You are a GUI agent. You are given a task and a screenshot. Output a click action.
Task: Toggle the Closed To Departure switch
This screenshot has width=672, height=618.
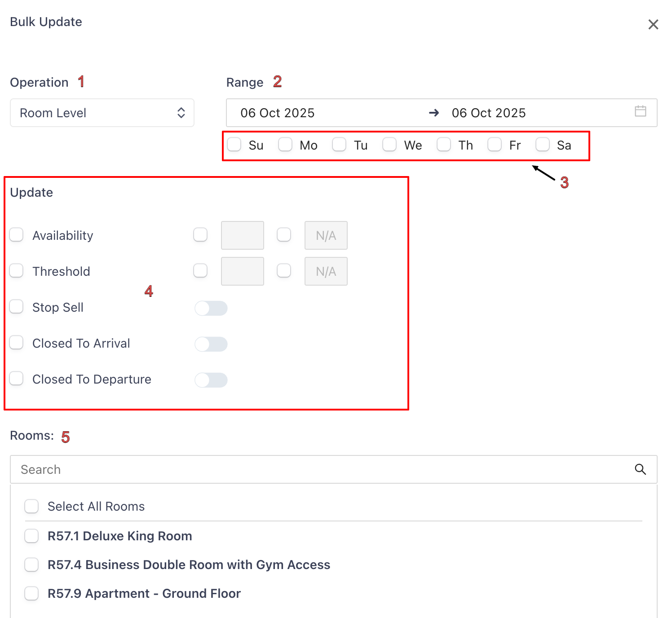[211, 380]
